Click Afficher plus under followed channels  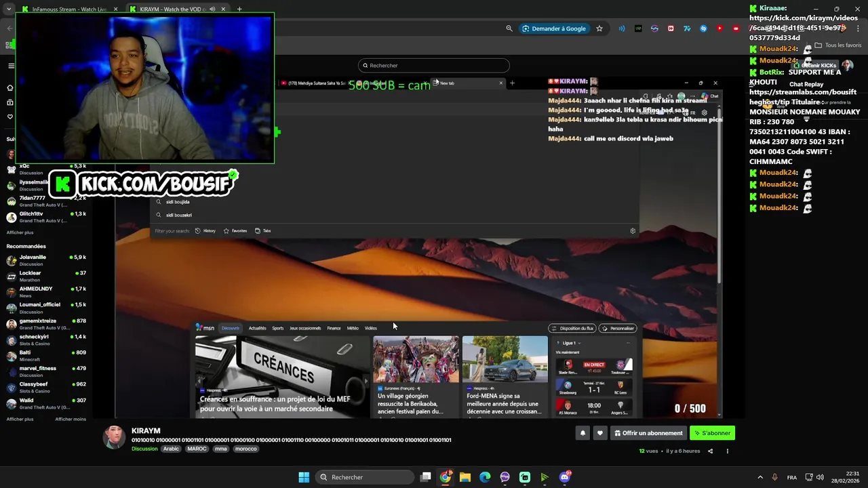[20, 232]
